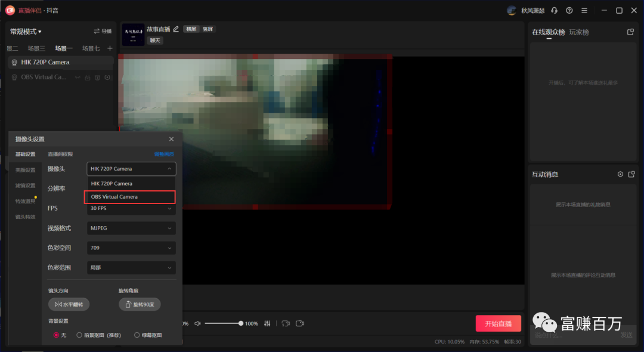Select the 绿幕抠图 radio button
Image resolution: width=644 pixels, height=352 pixels.
pyautogui.click(x=137, y=335)
